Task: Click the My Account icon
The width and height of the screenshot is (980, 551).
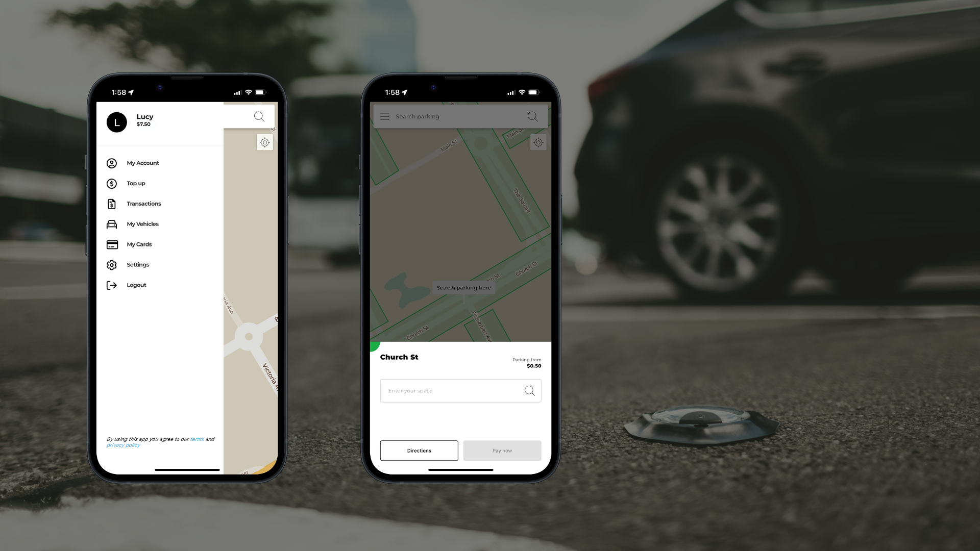Action: [x=112, y=163]
